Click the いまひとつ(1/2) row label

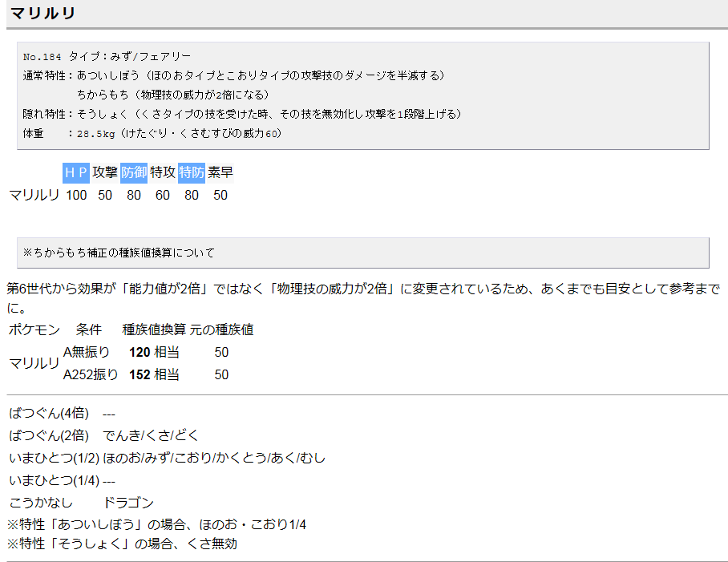[x=55, y=458]
